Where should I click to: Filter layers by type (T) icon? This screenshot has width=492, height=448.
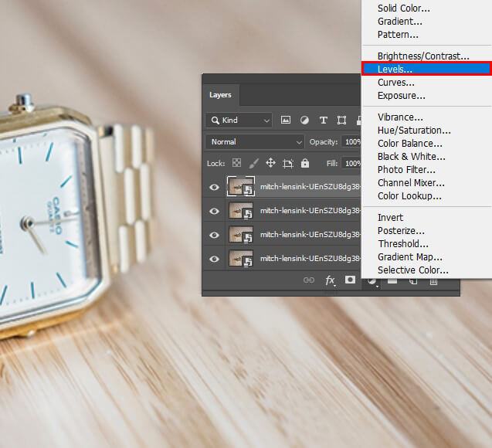(323, 120)
